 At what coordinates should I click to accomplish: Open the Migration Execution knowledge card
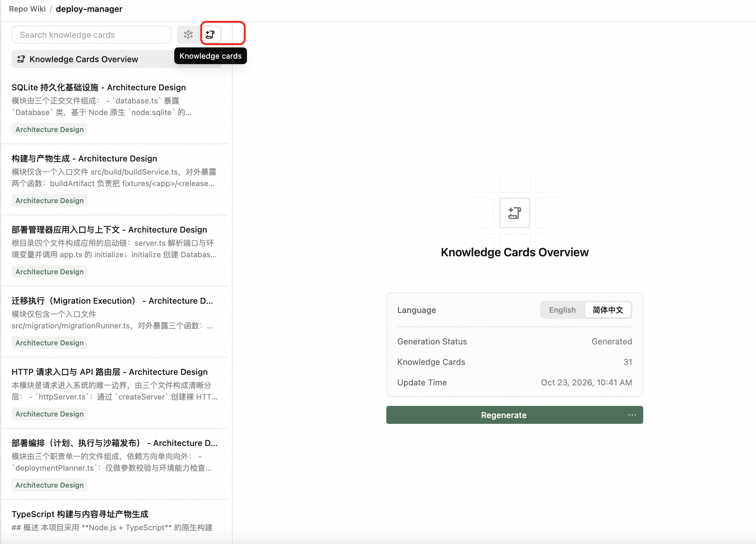pos(115,322)
